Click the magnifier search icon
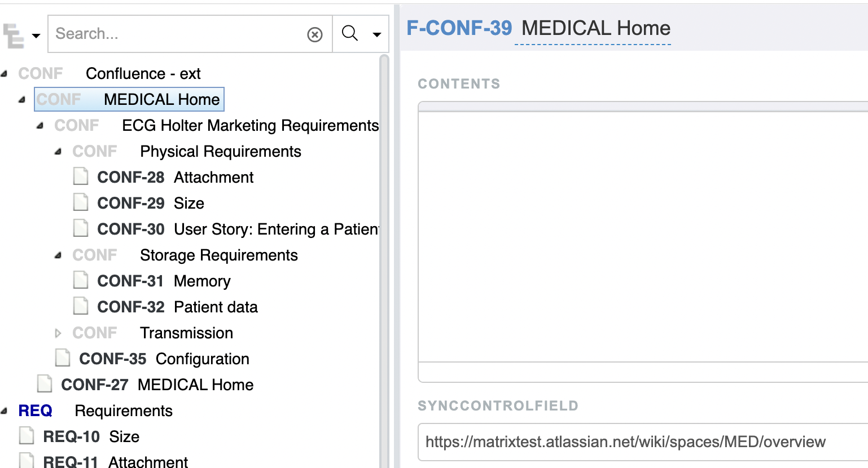868x468 pixels. point(350,34)
